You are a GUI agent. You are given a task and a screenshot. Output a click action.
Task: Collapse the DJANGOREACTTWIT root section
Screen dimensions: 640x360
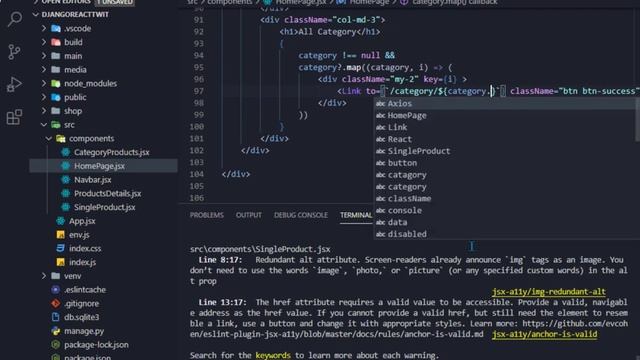(x=36, y=15)
